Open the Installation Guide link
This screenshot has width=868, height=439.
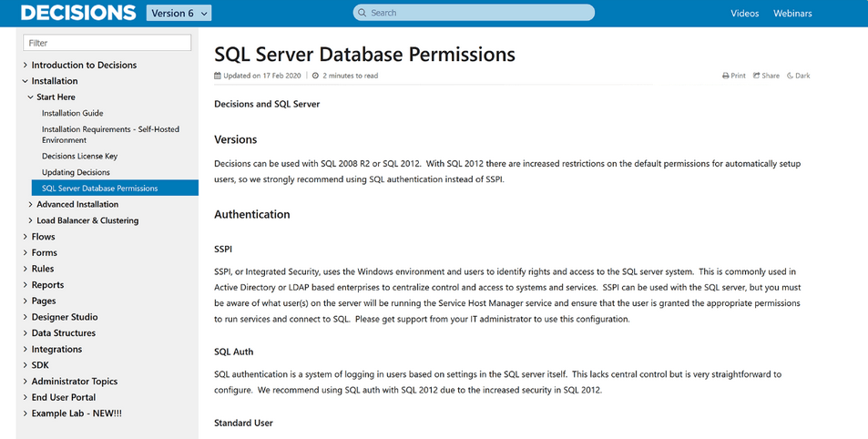(73, 113)
